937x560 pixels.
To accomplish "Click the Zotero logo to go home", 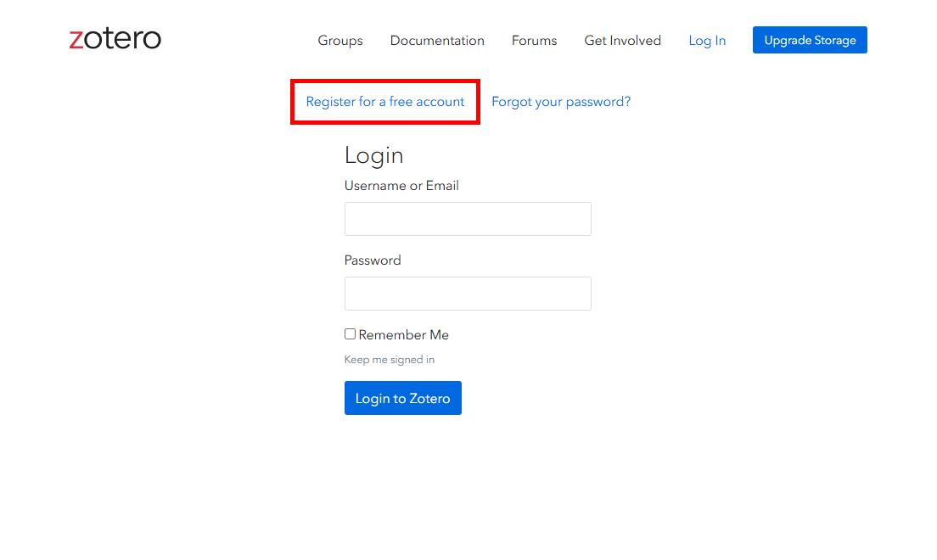I will point(115,39).
